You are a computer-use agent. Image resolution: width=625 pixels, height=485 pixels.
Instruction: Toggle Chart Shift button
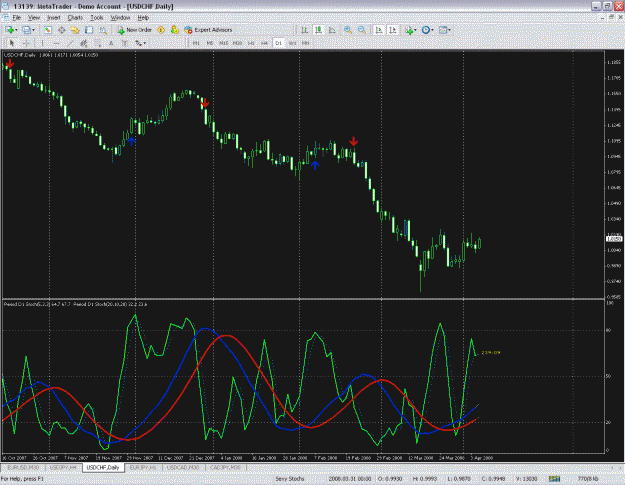point(393,30)
